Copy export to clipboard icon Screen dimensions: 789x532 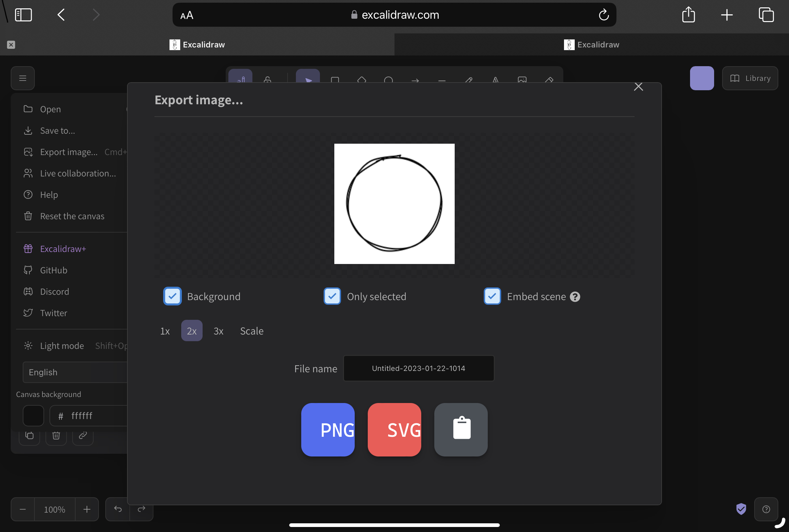[x=461, y=429]
